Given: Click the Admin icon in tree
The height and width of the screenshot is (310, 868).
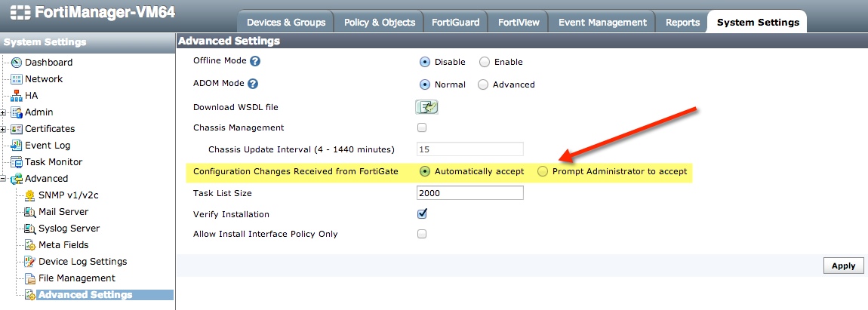Looking at the screenshot, I should (x=17, y=112).
